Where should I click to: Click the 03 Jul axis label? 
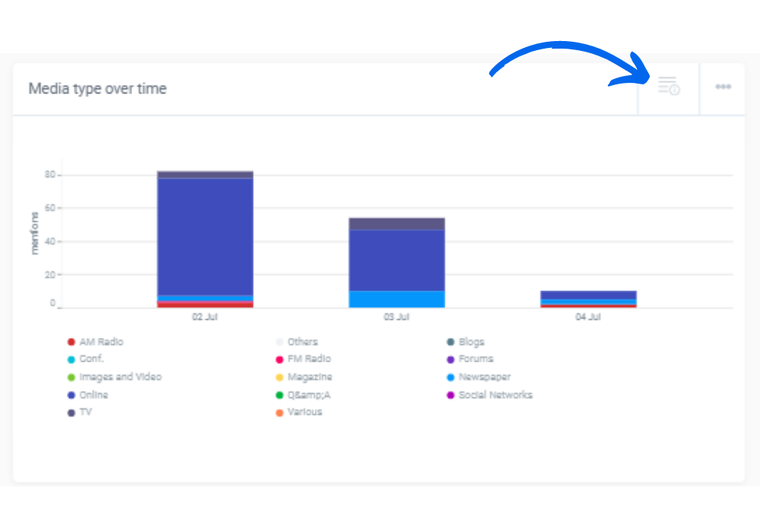pyautogui.click(x=397, y=317)
